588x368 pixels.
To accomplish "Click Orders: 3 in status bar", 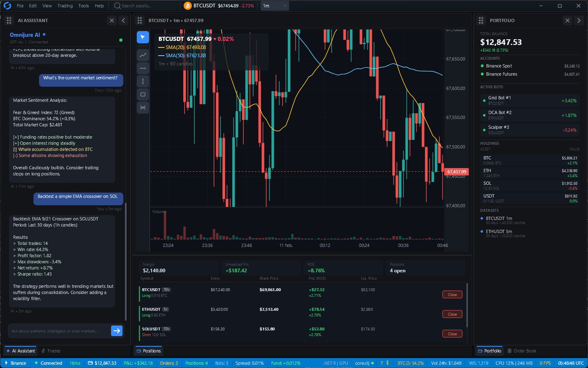I will click(x=169, y=363).
